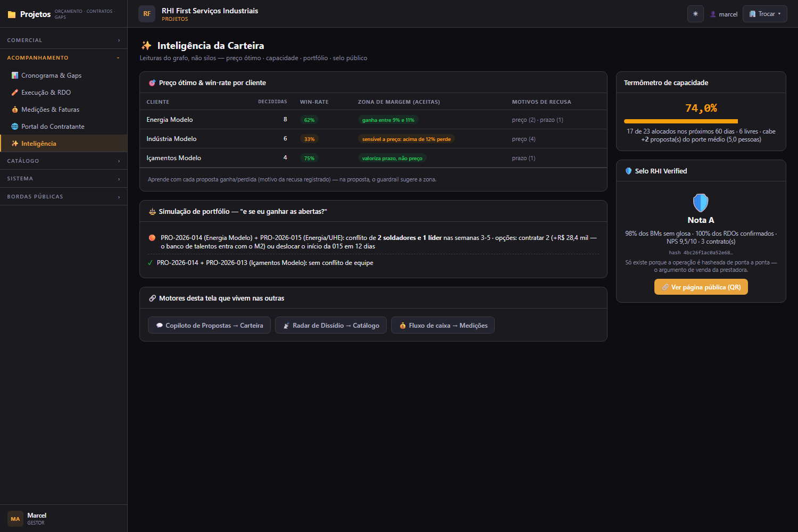This screenshot has width=798, height=532.
Task: Click the shield icon in the Selo RHI Verified header
Action: click(x=628, y=171)
